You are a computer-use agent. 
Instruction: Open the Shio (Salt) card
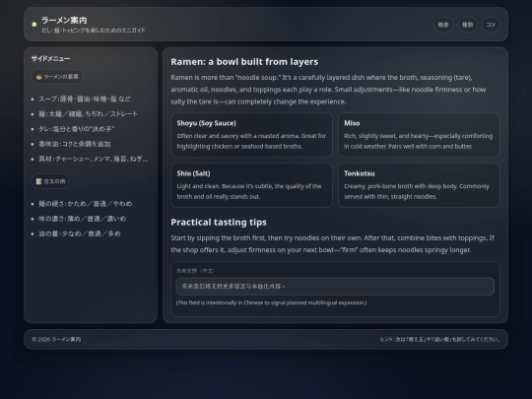point(252,185)
